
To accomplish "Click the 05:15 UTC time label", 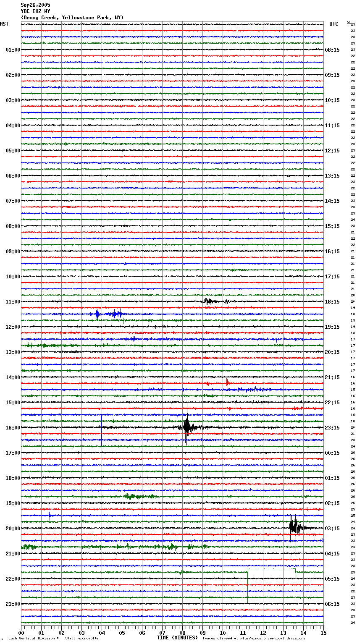I will [x=332, y=579].
